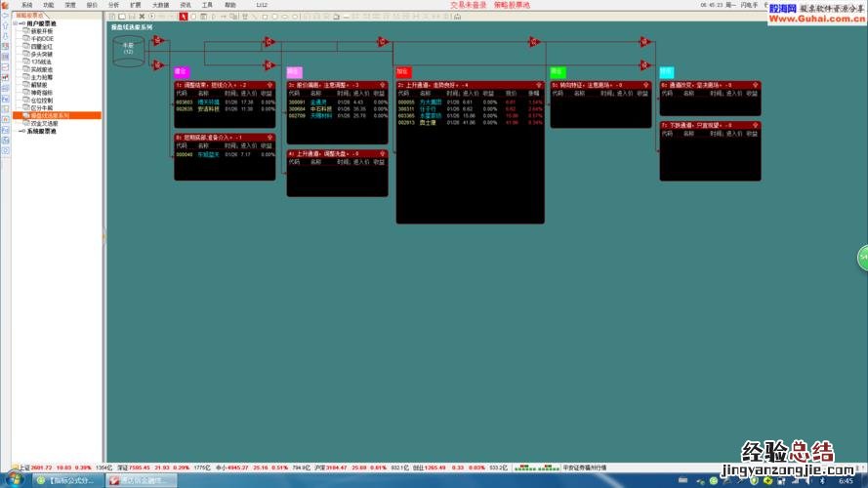Image resolution: width=868 pixels, height=488 pixels.
Task: Select the red pointer tool in toolbar
Action: click(182, 17)
